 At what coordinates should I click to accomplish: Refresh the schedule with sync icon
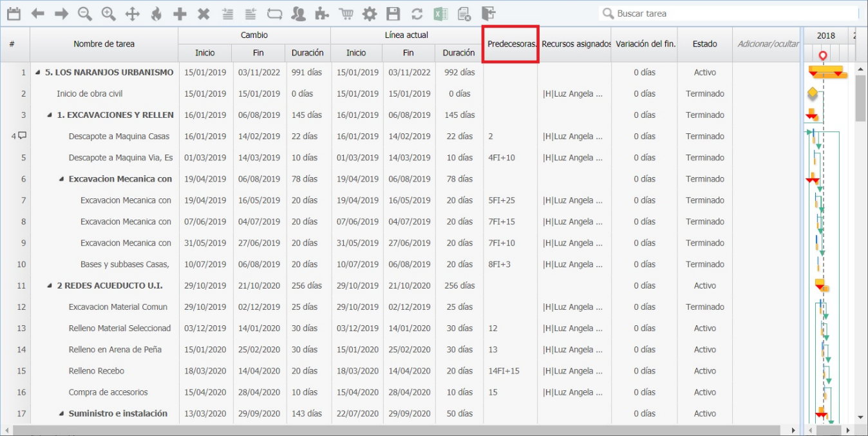point(417,14)
